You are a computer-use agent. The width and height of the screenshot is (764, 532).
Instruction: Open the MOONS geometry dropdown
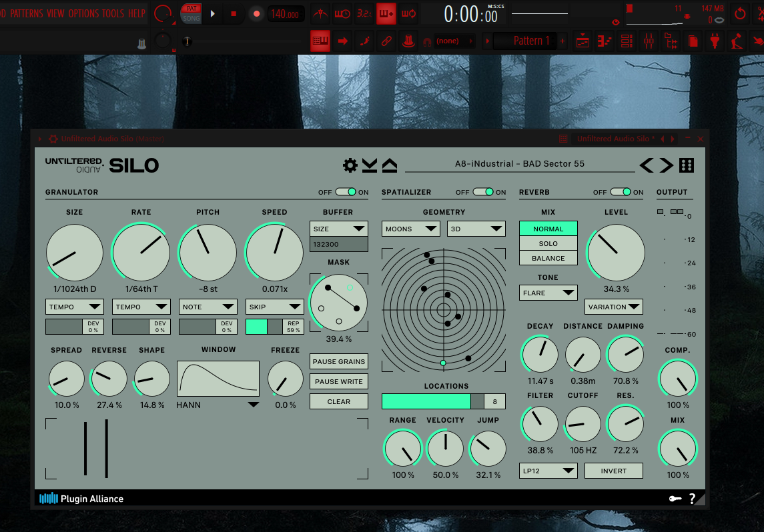click(x=411, y=229)
